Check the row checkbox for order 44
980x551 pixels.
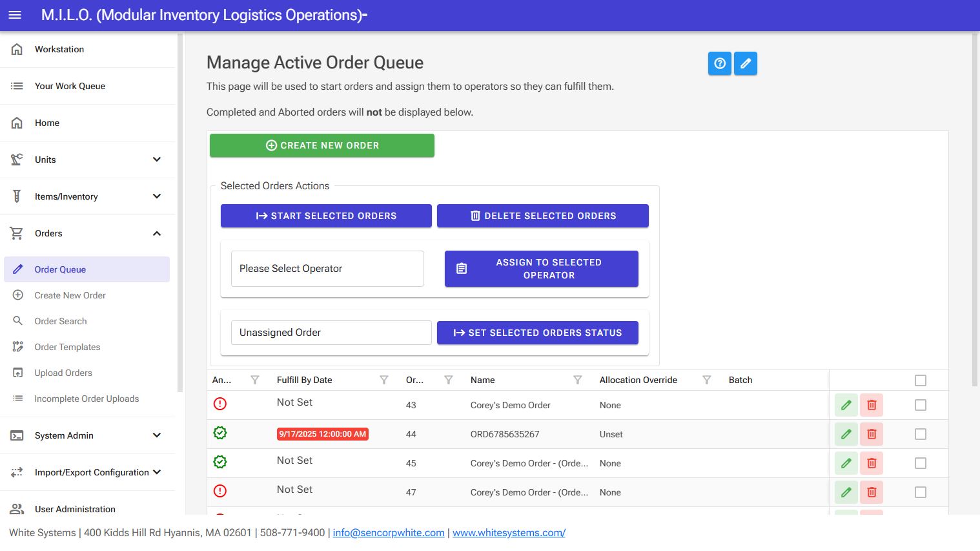click(x=921, y=433)
